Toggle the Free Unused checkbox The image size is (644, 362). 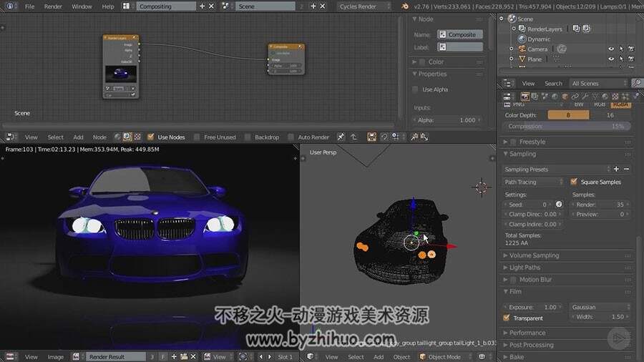[x=197, y=137]
